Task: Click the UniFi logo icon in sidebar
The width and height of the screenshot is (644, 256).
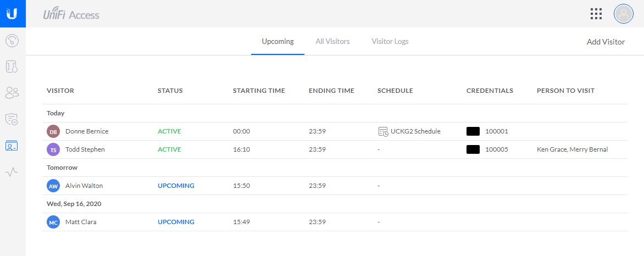Action: click(12, 14)
